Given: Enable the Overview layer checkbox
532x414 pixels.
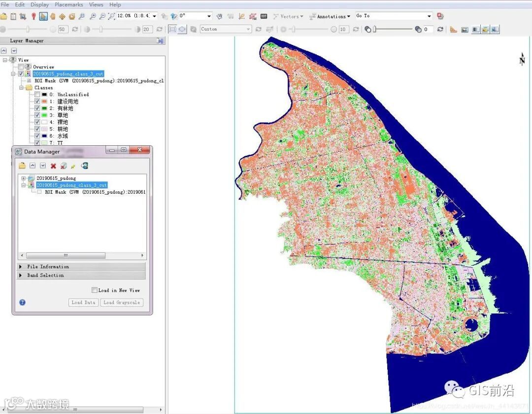Looking at the screenshot, I should 21,67.
